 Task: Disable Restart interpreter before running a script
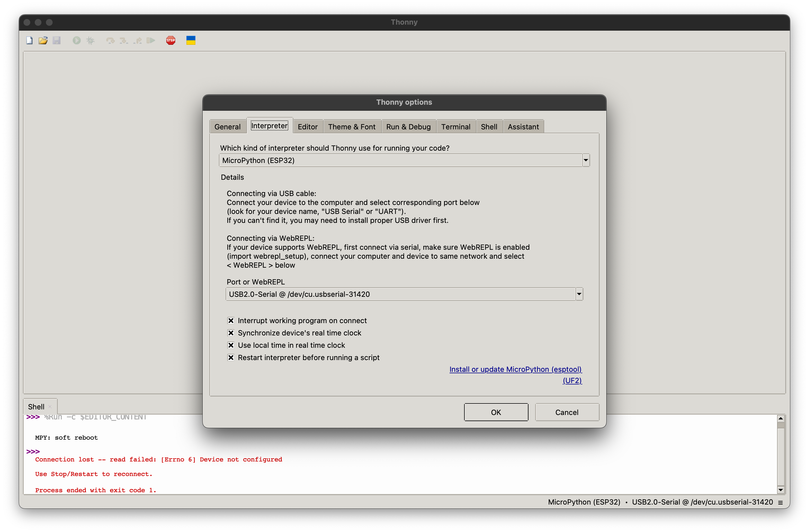point(231,357)
